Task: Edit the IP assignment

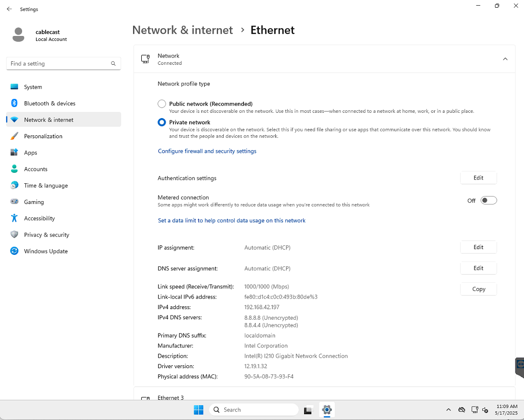Action: 478,247
